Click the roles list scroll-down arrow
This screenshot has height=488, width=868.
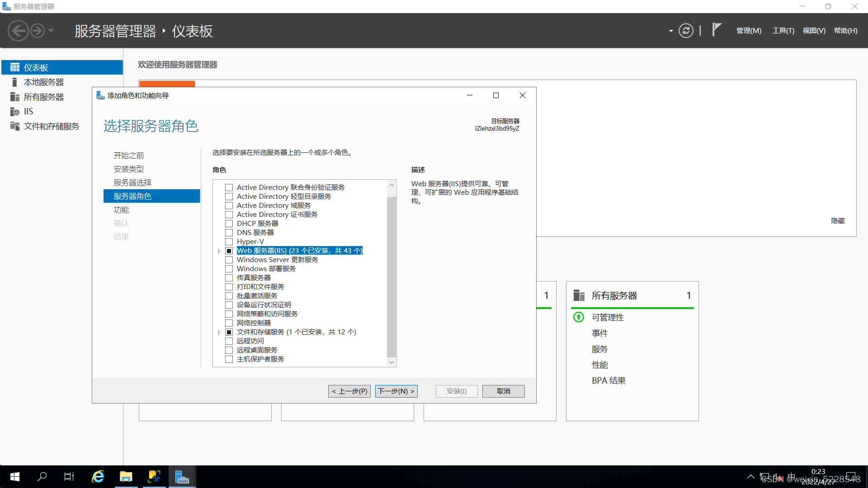392,362
